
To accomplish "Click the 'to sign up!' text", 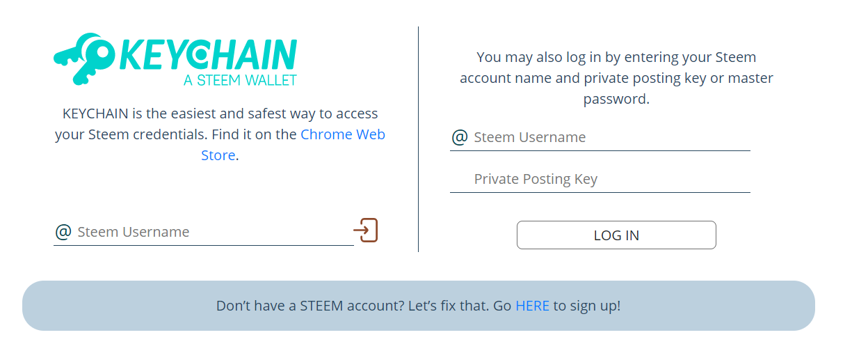I will pos(586,306).
